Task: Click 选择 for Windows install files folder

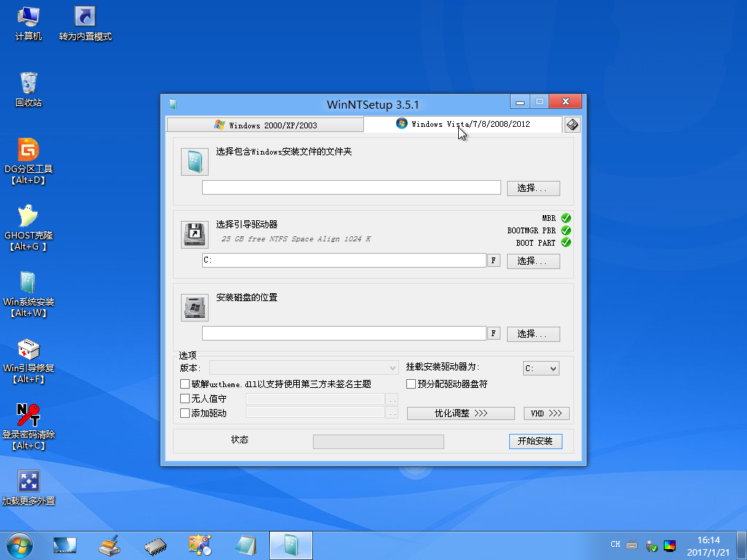Action: tap(533, 188)
